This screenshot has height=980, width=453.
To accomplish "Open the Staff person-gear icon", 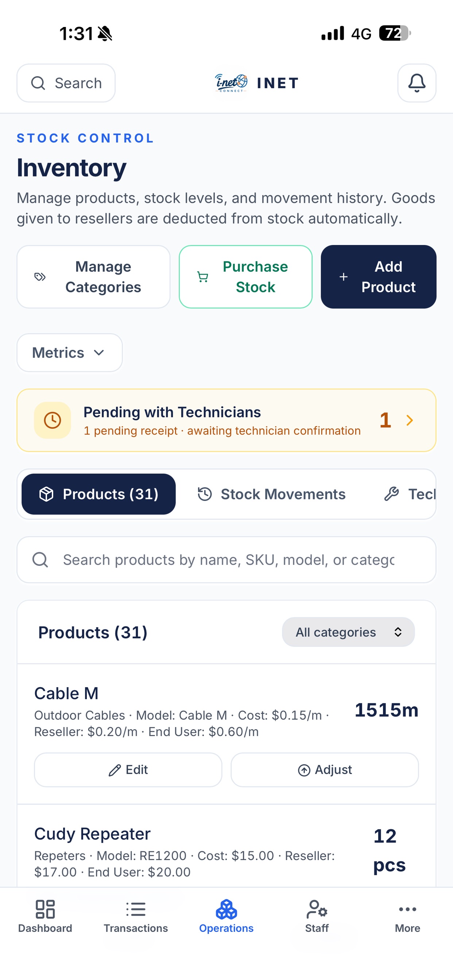I will click(x=317, y=909).
